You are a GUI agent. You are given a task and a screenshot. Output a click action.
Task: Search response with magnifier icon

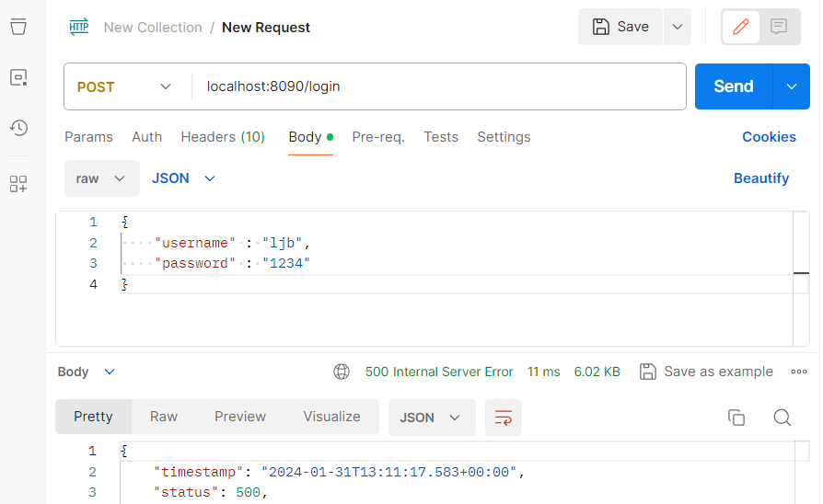click(x=782, y=418)
